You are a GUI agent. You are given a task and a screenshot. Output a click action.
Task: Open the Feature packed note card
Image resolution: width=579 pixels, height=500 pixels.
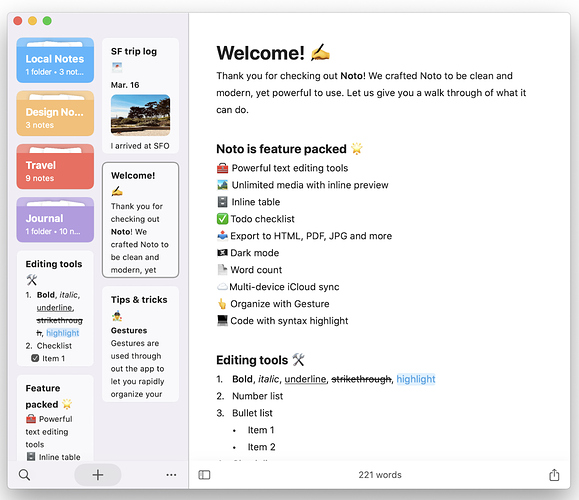pyautogui.click(x=55, y=418)
